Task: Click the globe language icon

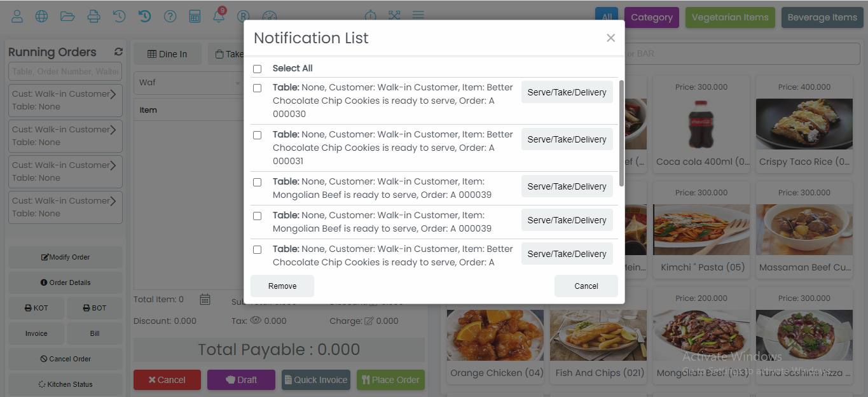Action: tap(42, 17)
